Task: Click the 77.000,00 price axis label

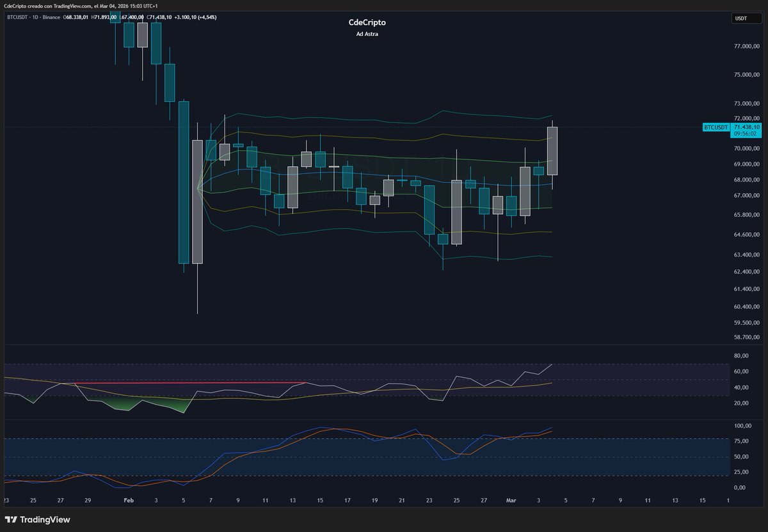Action: [747, 46]
